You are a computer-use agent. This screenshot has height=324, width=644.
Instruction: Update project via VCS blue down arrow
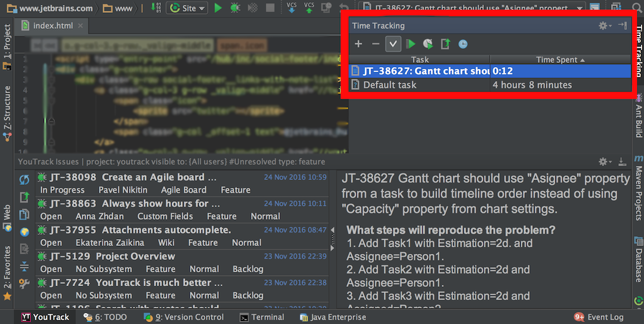(x=291, y=7)
